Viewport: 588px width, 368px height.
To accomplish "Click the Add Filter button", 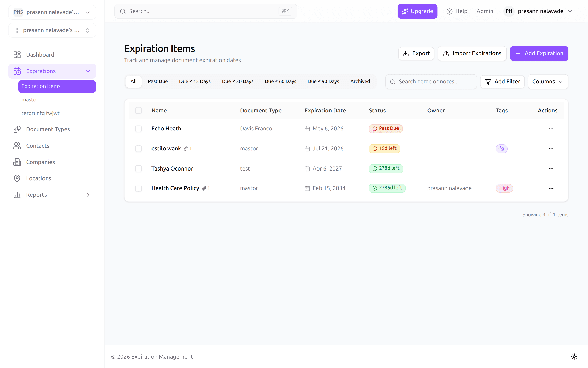I will 502,82.
